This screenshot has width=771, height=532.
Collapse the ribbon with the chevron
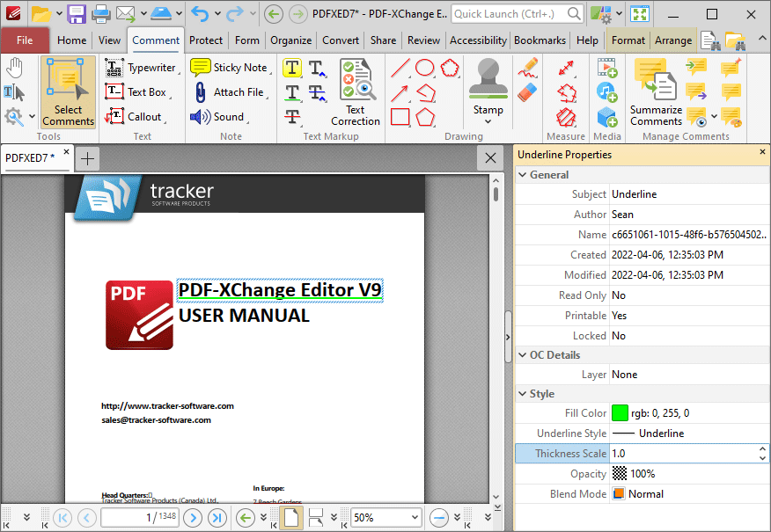(761, 38)
